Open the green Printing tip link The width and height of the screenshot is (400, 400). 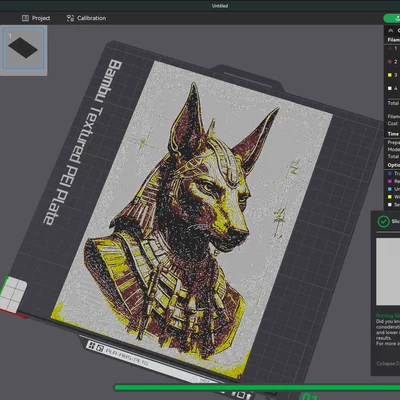point(388,316)
